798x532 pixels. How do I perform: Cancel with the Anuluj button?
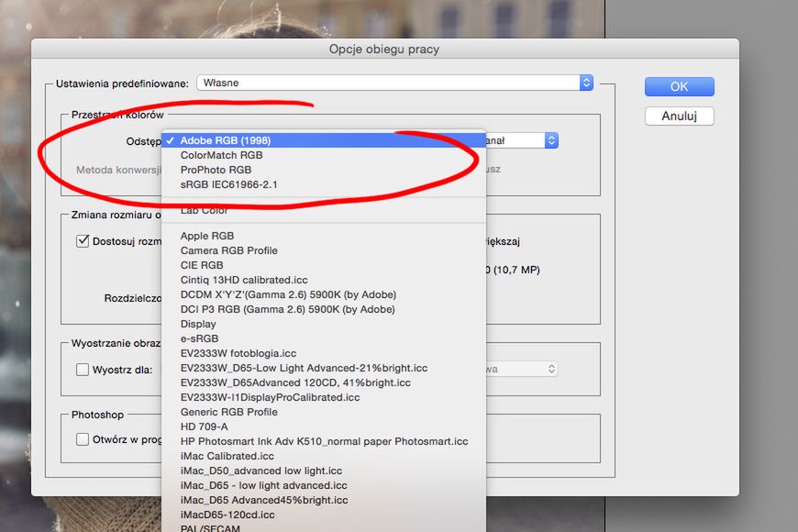point(679,116)
